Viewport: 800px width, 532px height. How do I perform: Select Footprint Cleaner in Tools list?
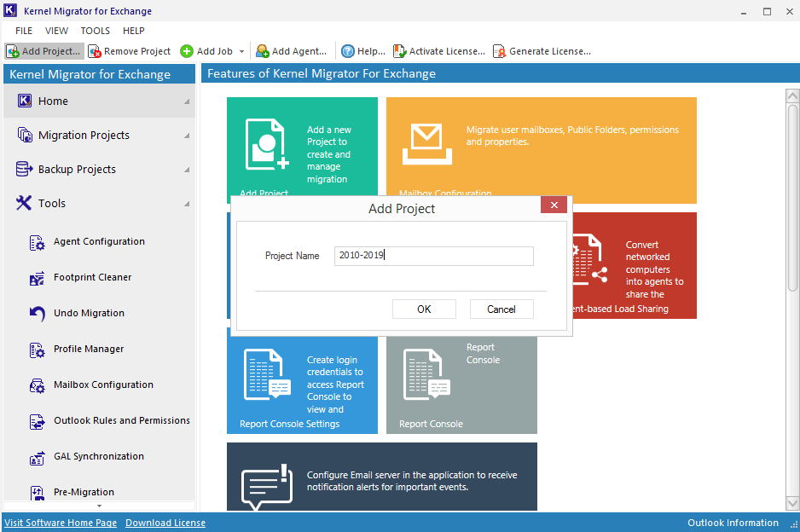click(93, 277)
